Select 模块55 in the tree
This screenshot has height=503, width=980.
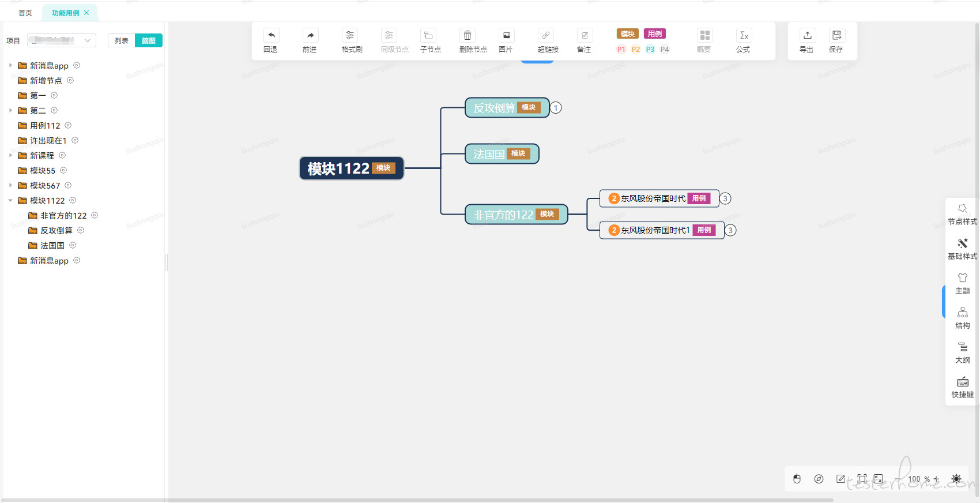pos(43,170)
